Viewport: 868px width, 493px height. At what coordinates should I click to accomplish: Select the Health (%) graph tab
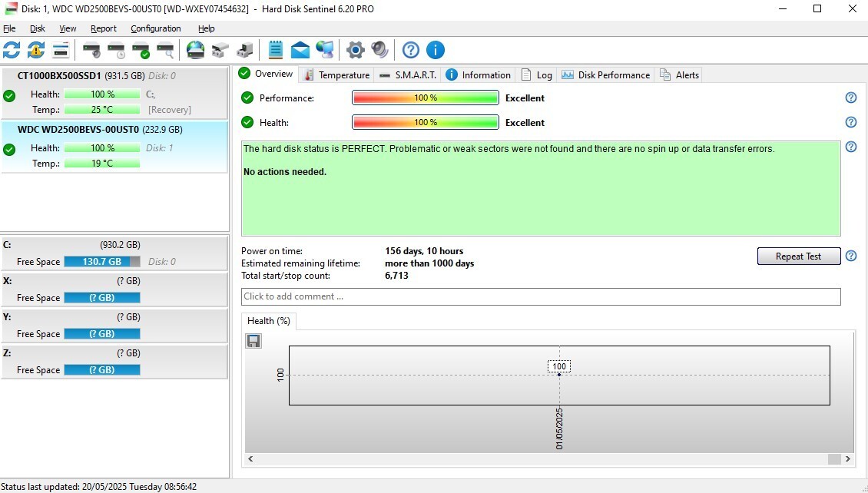[269, 321]
